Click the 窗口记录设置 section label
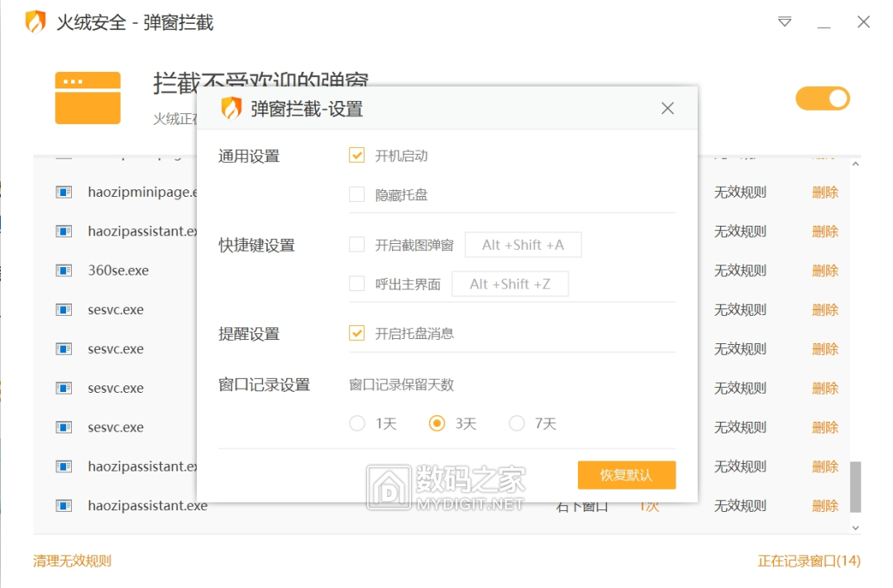This screenshot has width=893, height=588. 265,385
